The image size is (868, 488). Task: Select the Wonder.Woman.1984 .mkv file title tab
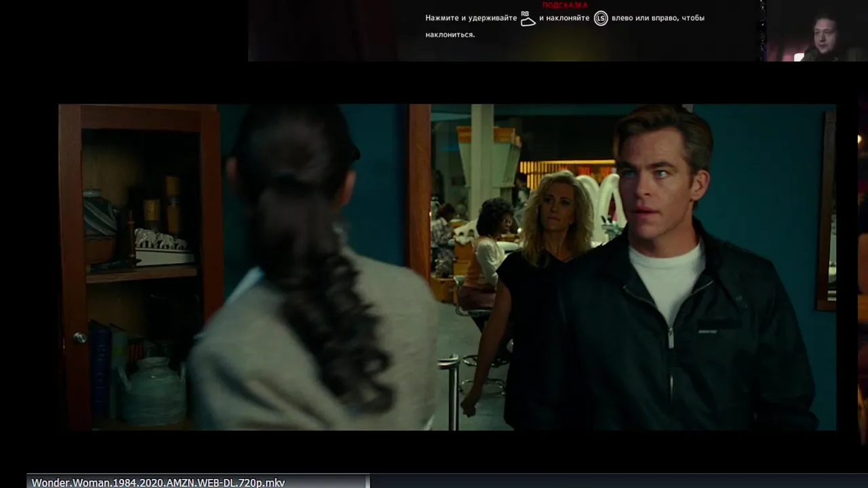click(x=199, y=482)
